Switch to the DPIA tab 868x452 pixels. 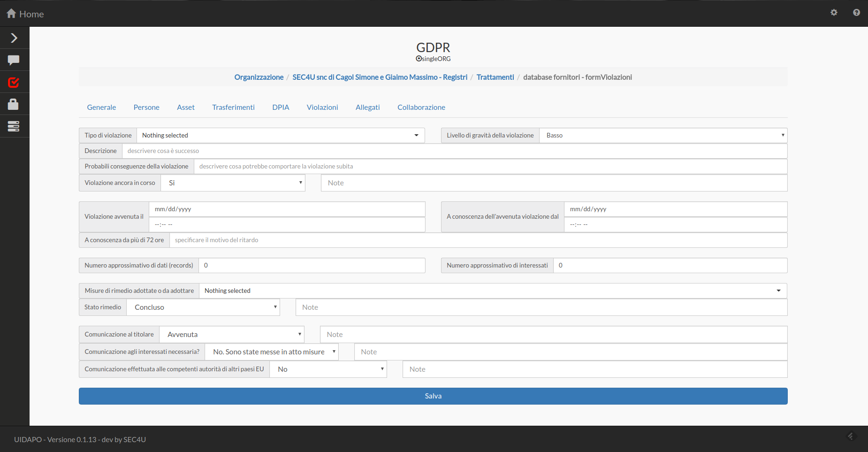(x=281, y=107)
